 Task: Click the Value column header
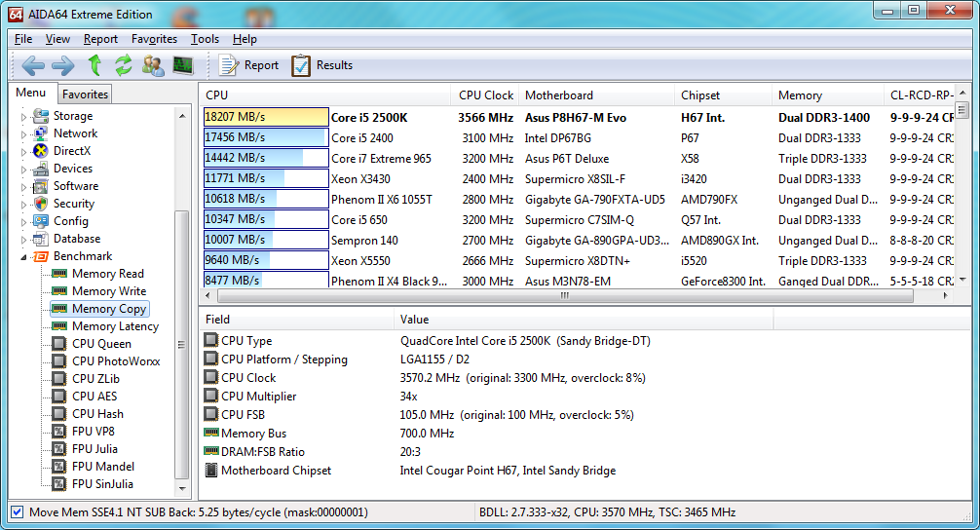584,320
